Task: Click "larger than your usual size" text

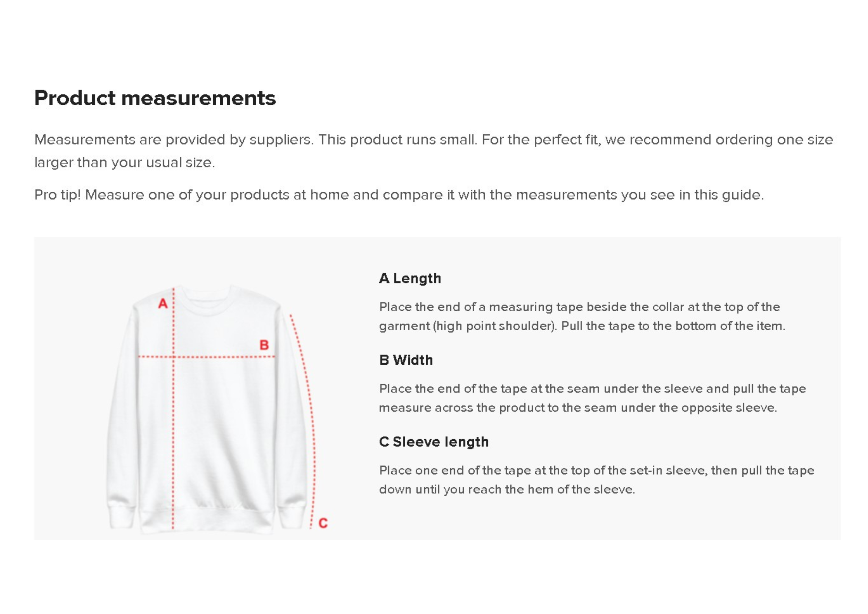Action: 125,163
